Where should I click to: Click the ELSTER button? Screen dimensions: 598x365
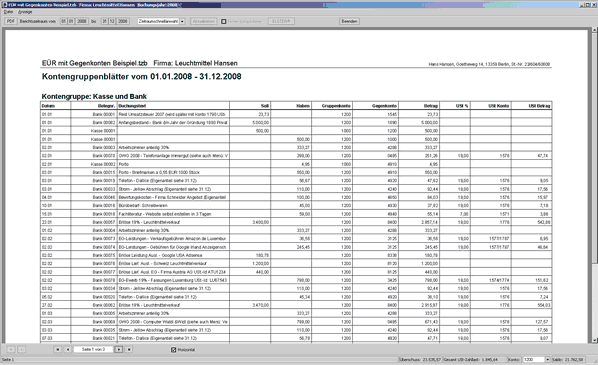point(281,21)
